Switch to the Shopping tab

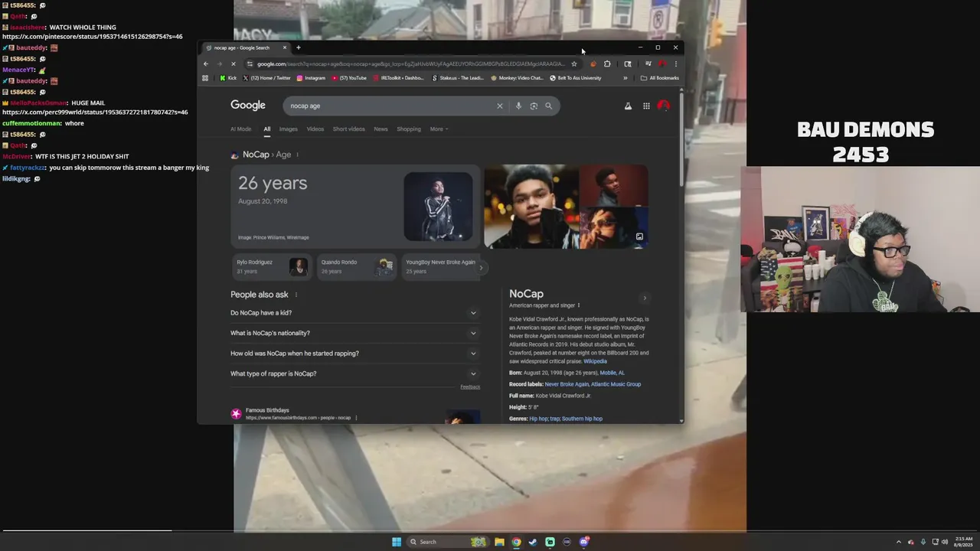[x=409, y=129]
